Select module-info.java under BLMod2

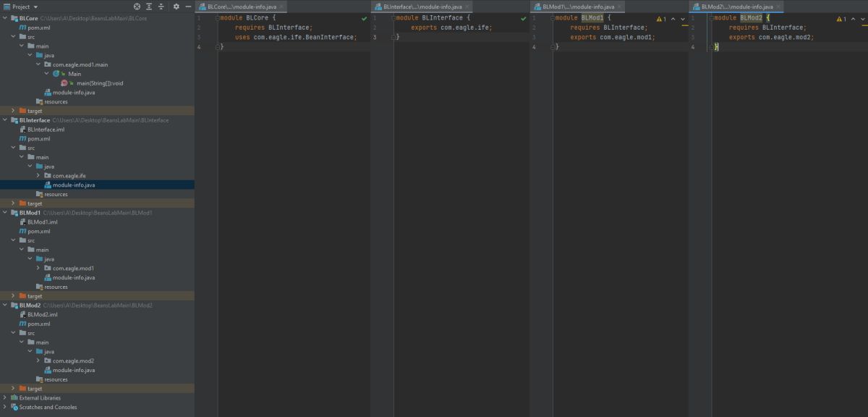click(x=73, y=371)
